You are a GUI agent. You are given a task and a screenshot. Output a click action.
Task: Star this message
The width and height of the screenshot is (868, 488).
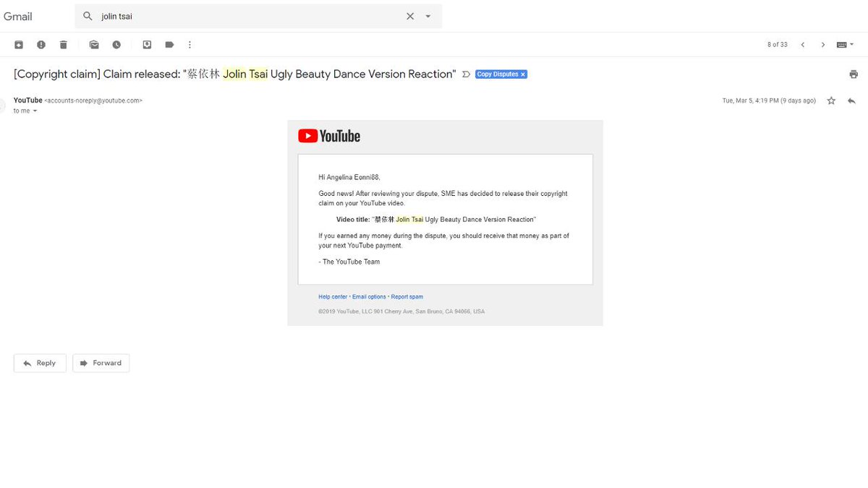tap(831, 100)
